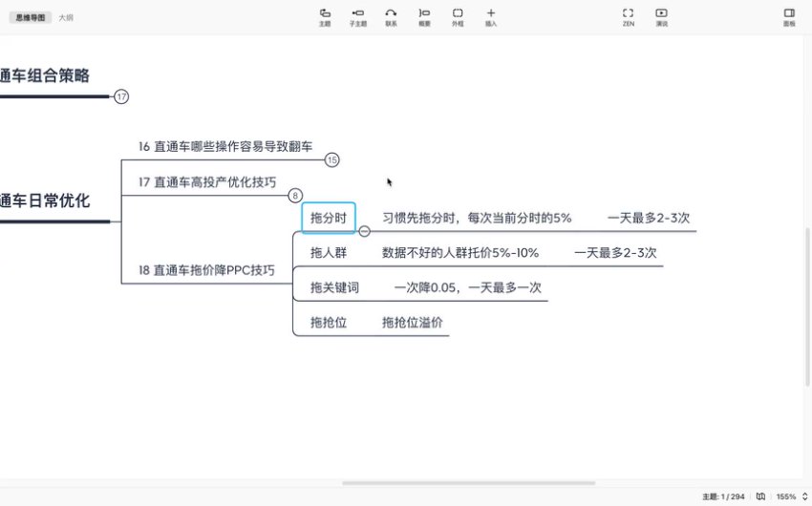Click the horizontal scrollbar at the bottom
Image resolution: width=812 pixels, height=506 pixels.
coord(468,483)
